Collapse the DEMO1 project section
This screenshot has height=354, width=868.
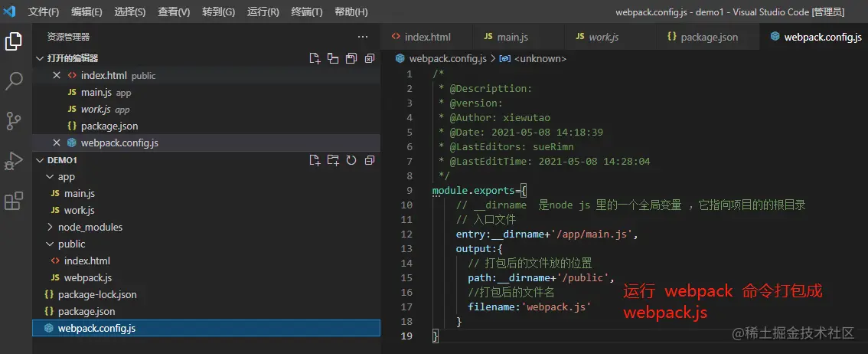[x=39, y=160]
